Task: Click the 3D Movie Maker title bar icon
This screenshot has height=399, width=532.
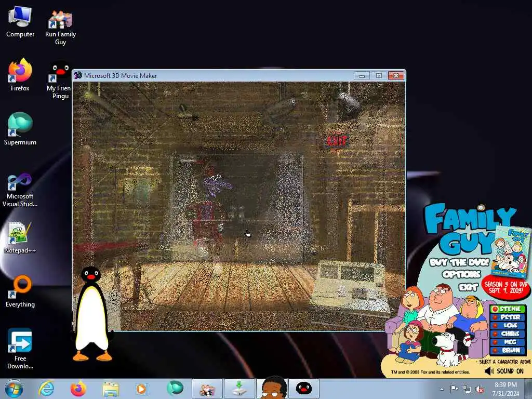Action: (78, 75)
